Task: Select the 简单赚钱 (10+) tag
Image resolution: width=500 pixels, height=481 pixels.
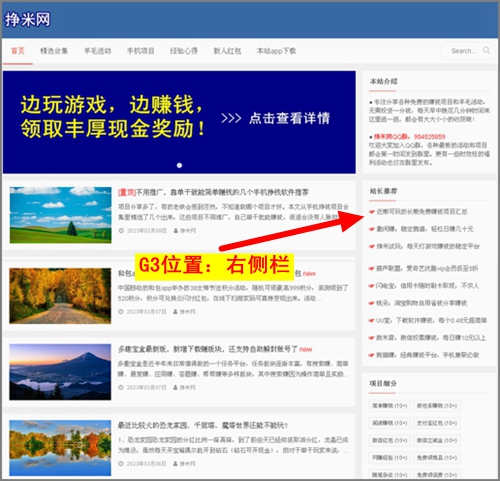Action: tap(390, 406)
